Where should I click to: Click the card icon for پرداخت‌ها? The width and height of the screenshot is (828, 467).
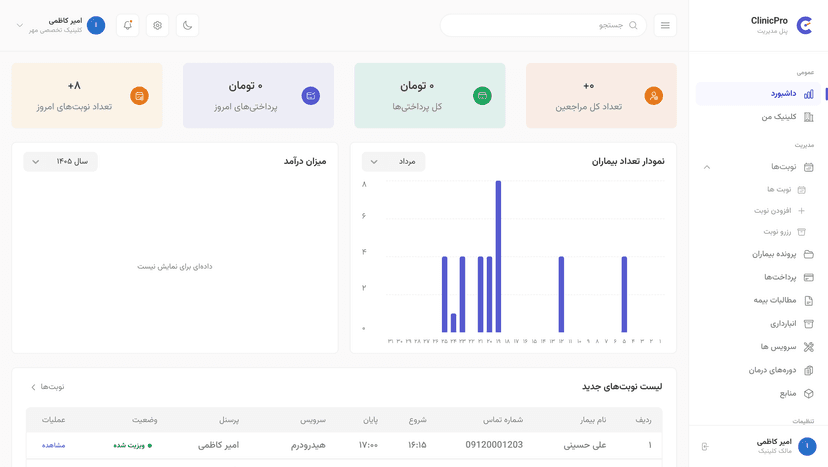coord(808,277)
